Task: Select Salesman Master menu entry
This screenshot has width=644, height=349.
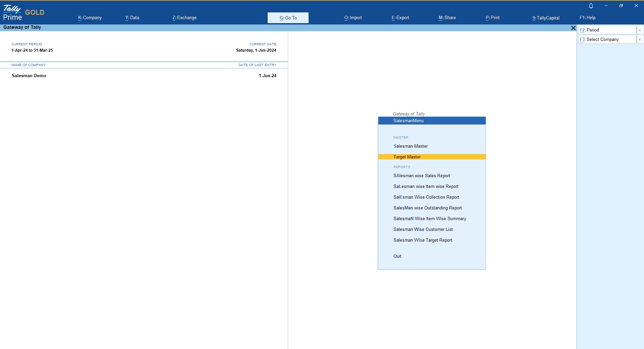Action: click(411, 146)
